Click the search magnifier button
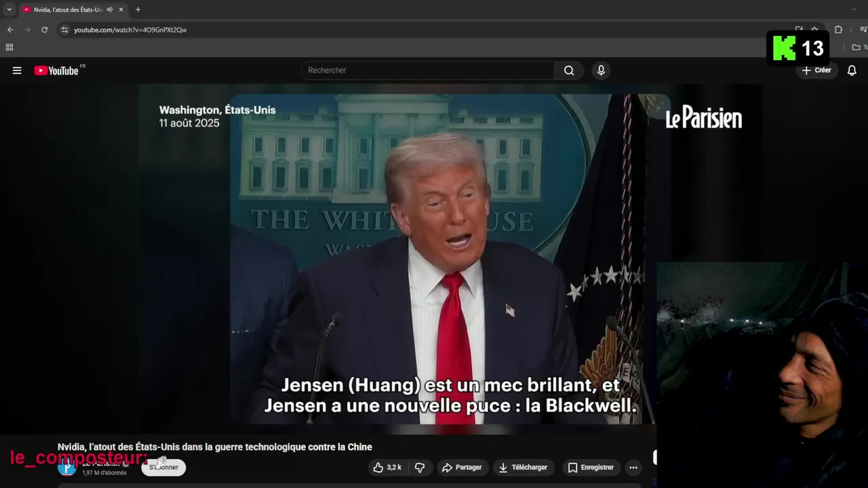 click(569, 70)
